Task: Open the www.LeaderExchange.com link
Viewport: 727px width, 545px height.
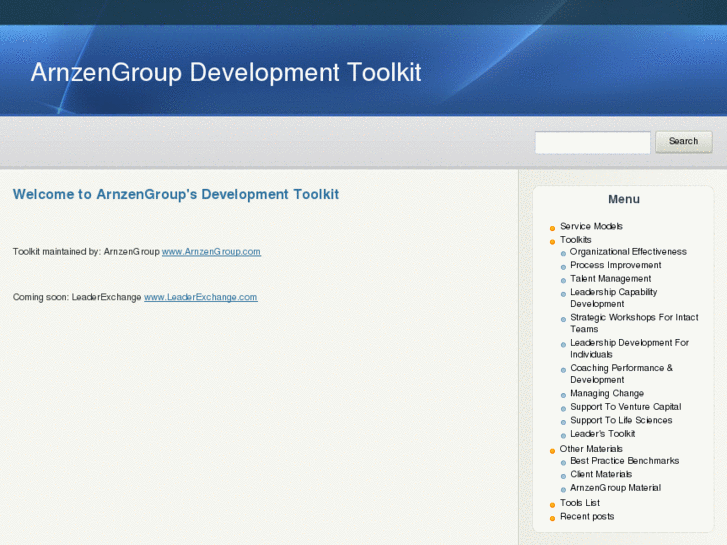Action: 200,298
